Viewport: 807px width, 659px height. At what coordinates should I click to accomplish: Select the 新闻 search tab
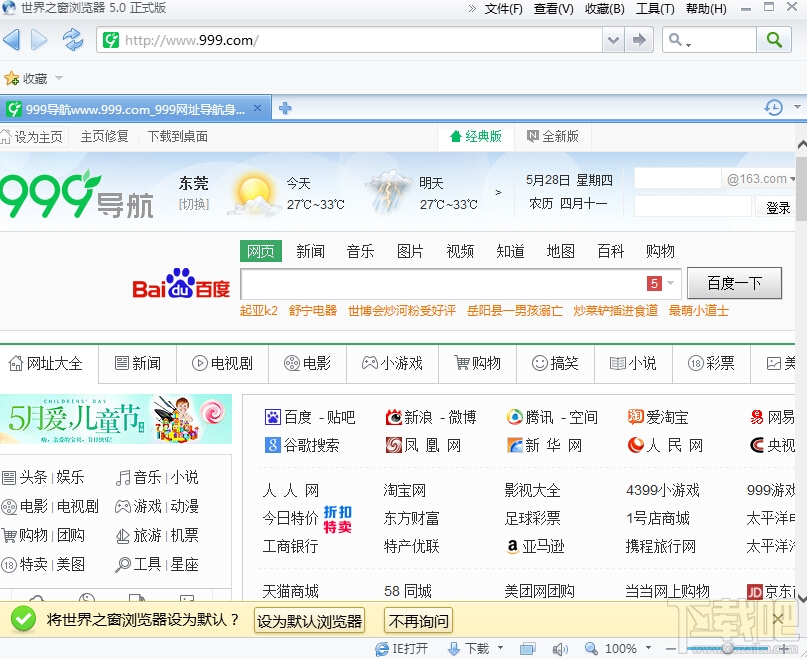[x=310, y=252]
